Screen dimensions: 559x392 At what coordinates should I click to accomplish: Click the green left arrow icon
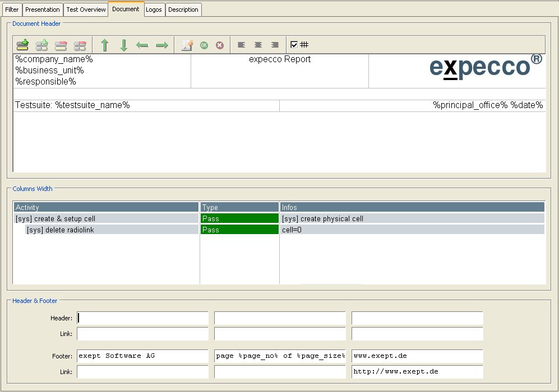142,45
